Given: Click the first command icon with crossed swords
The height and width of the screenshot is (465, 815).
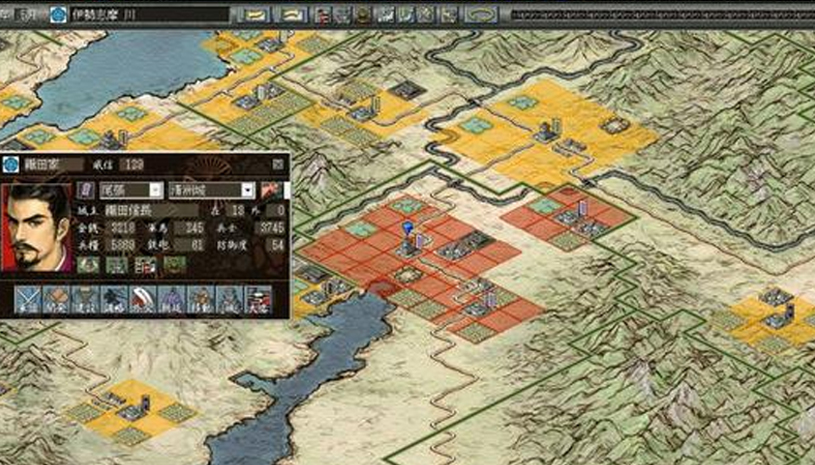Looking at the screenshot, I should tap(28, 298).
